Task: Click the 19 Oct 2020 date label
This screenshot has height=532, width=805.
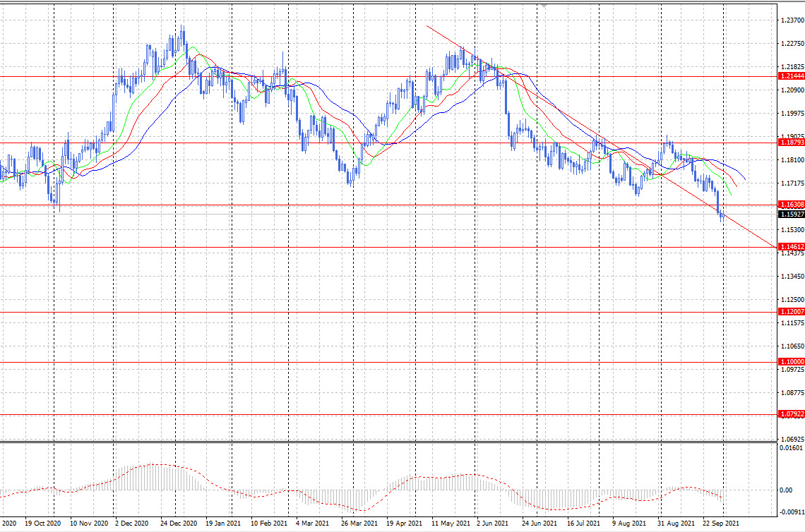Action: (42, 524)
